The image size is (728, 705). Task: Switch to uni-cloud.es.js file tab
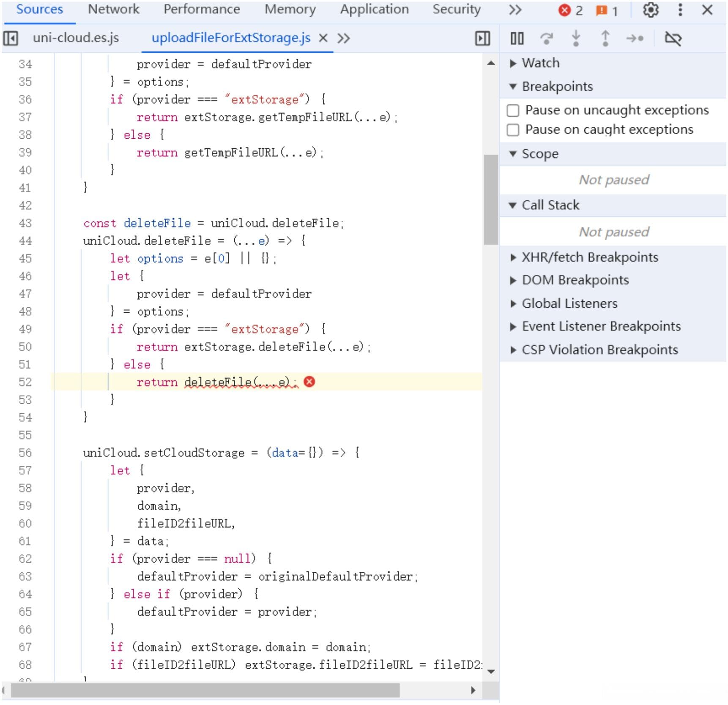pos(76,38)
